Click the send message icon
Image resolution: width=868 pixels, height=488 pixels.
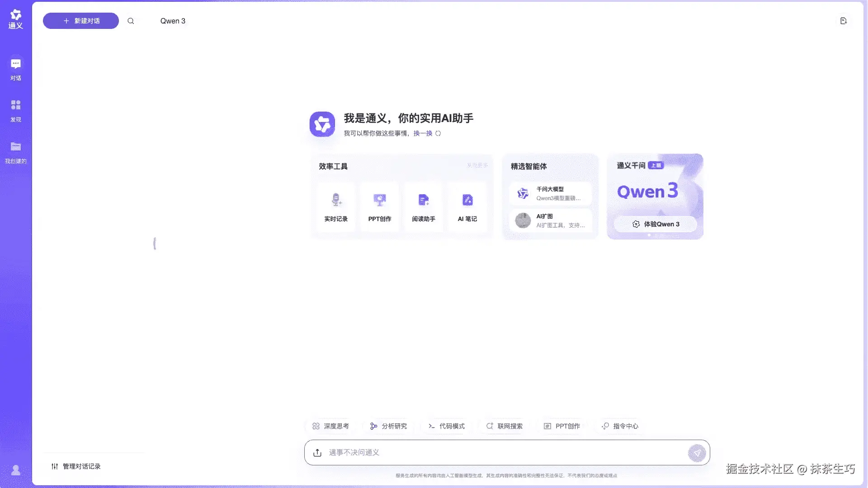point(697,452)
